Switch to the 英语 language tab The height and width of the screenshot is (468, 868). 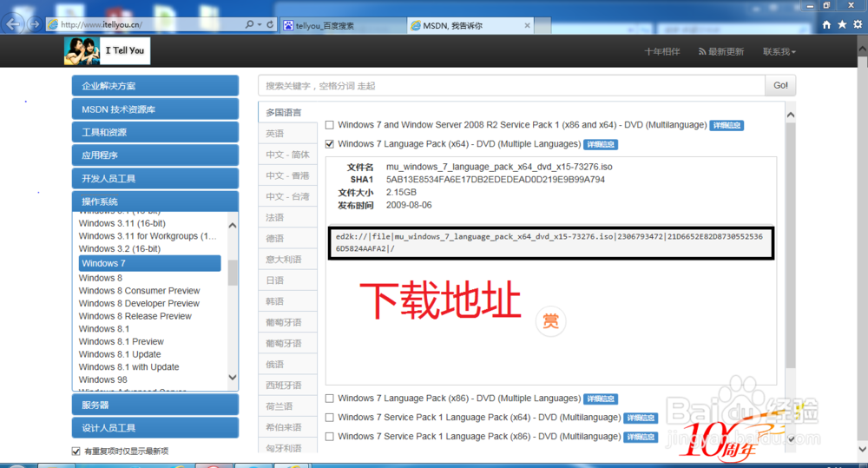point(287,134)
